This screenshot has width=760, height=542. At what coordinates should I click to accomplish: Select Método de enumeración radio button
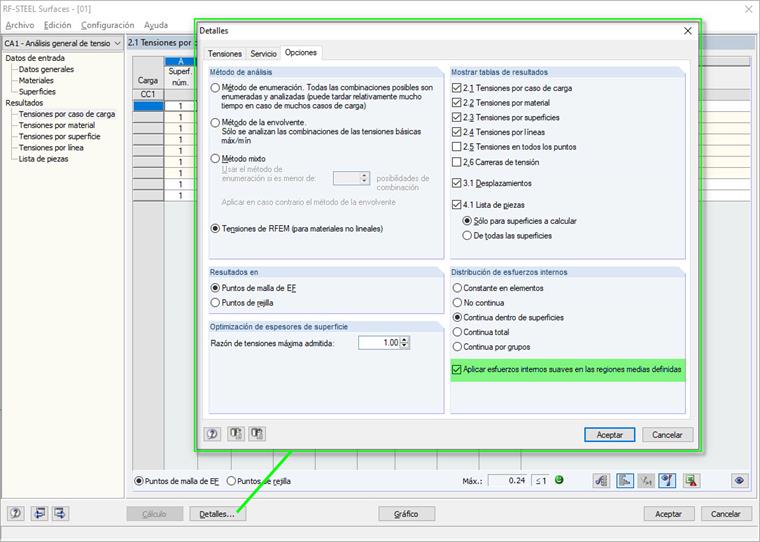pos(215,88)
